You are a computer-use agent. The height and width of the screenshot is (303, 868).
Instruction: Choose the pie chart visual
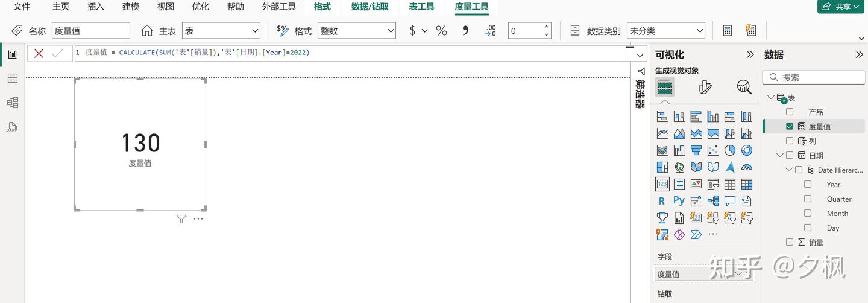(x=729, y=150)
